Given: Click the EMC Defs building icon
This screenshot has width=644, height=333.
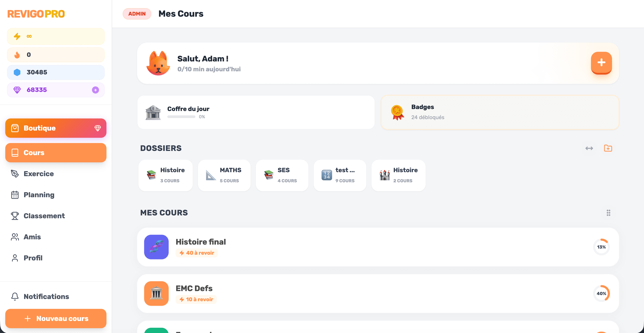Looking at the screenshot, I should click(156, 294).
